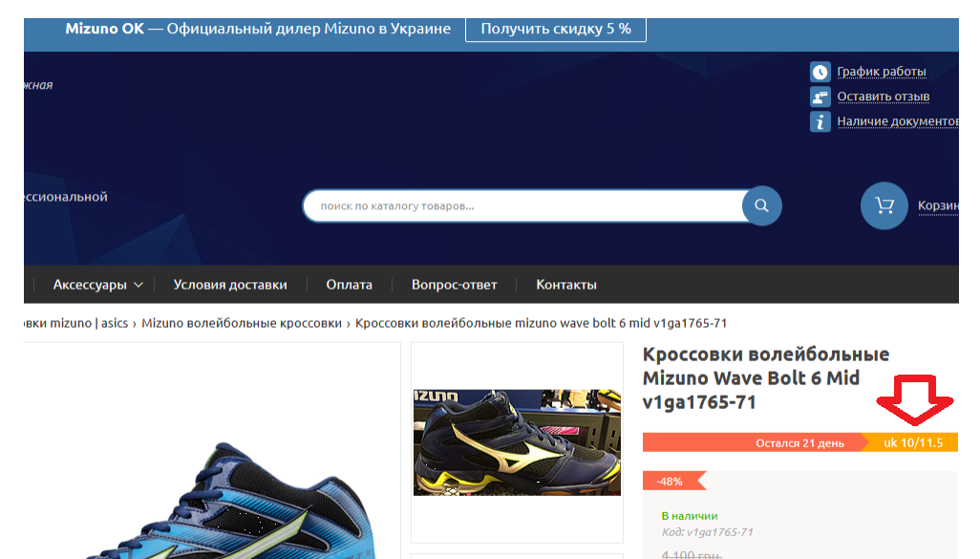Open the Наличие документов link
Image resolution: width=980 pixels, height=559 pixels.
point(898,121)
